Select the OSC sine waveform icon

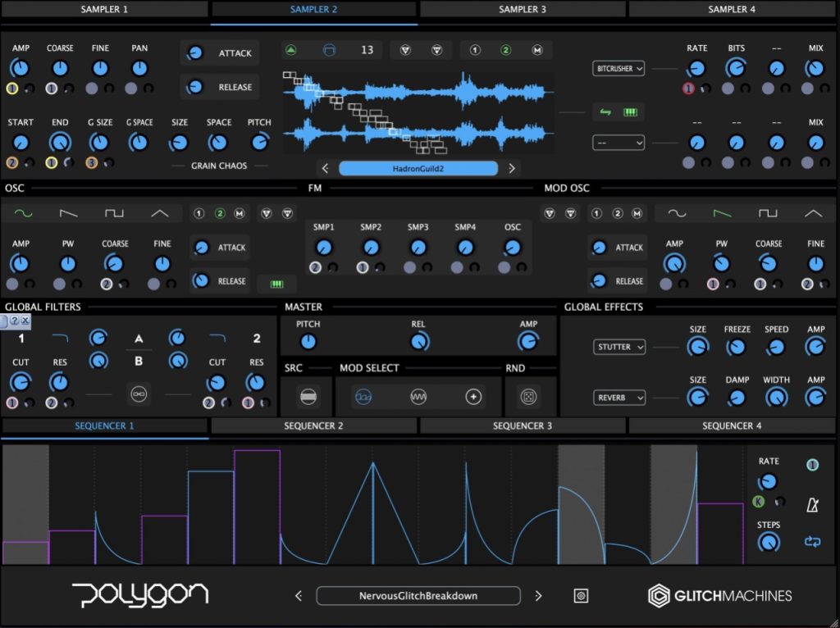coord(23,214)
